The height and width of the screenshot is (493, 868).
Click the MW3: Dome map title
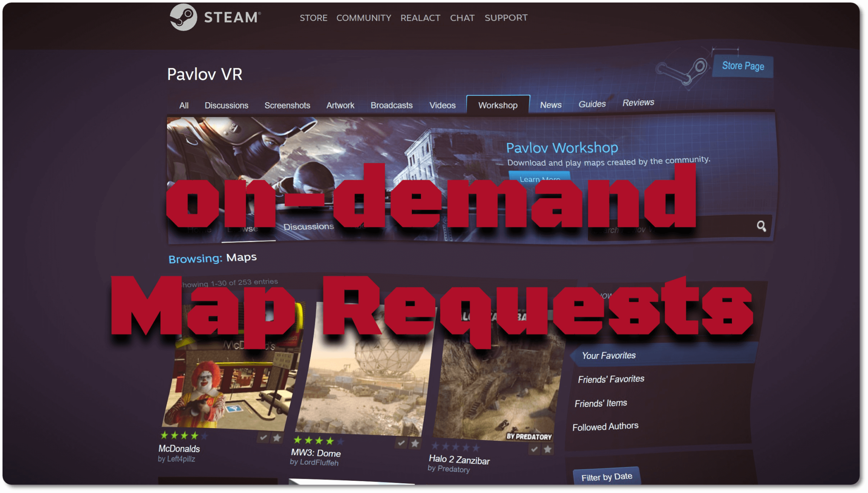316,453
